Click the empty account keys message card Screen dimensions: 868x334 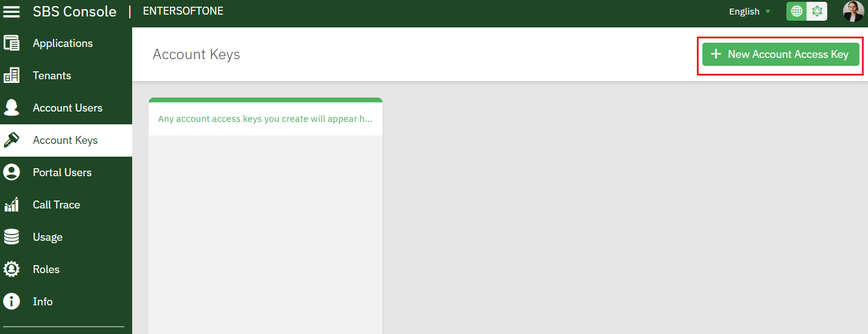(266, 119)
